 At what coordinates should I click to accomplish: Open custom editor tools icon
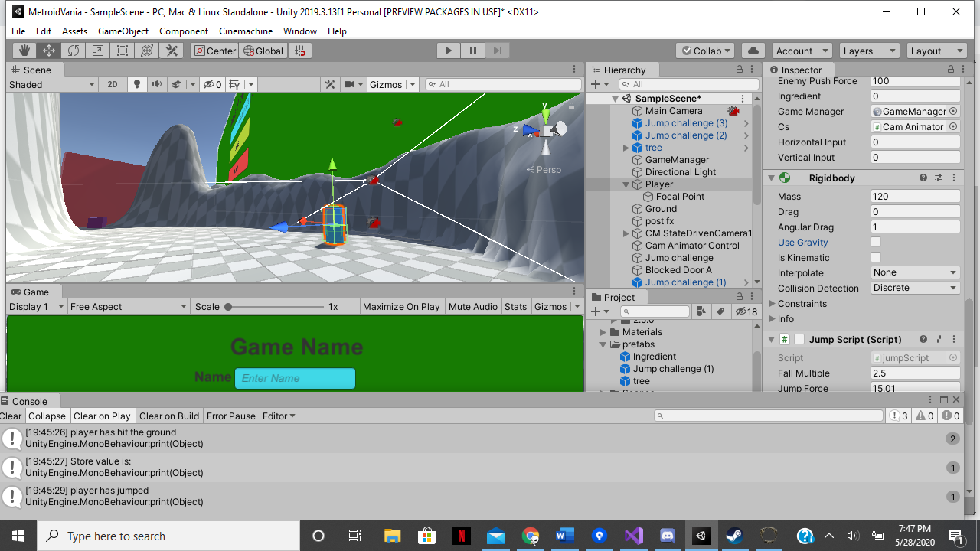tap(171, 51)
